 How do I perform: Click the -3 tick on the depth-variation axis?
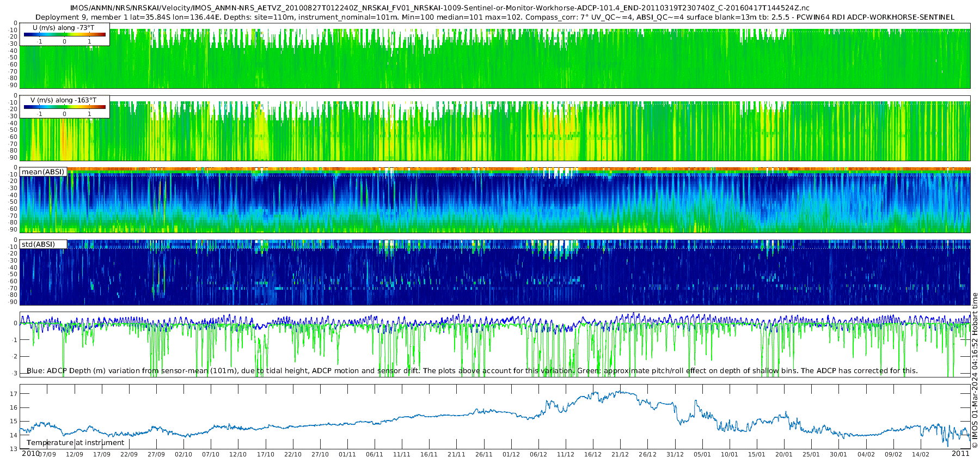[14, 373]
